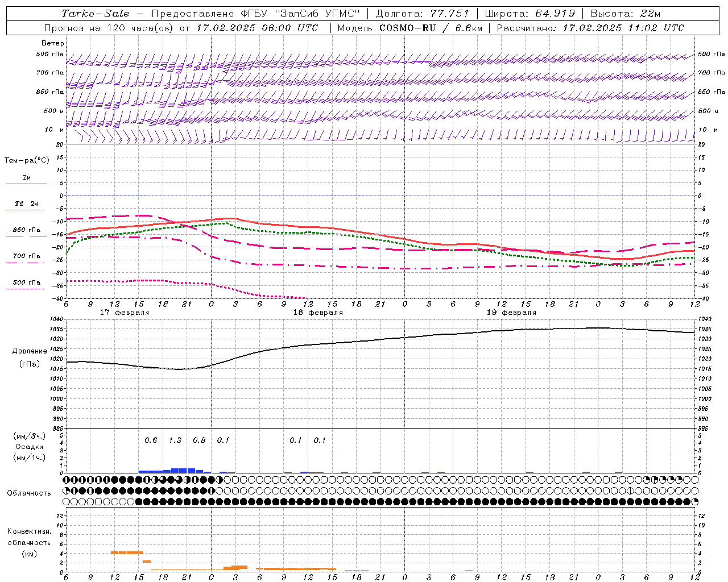Image resolution: width=728 pixels, height=582 pixels.
Task: Click the '17 февраля' date label
Action: coord(125,313)
